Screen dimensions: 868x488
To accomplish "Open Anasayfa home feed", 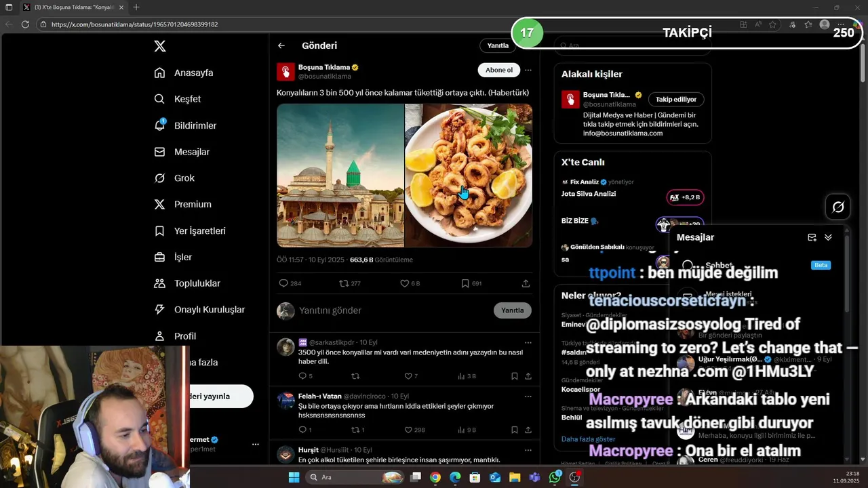I will coord(184,73).
